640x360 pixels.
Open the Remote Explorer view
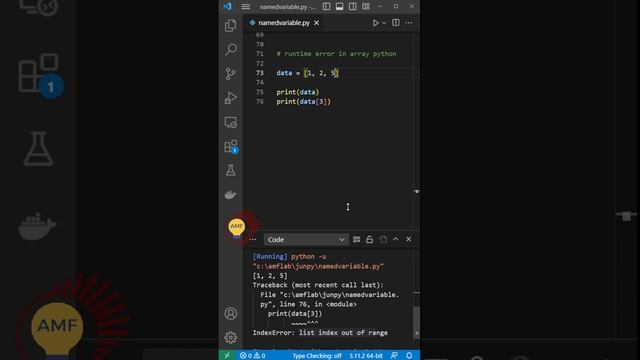click(x=231, y=122)
